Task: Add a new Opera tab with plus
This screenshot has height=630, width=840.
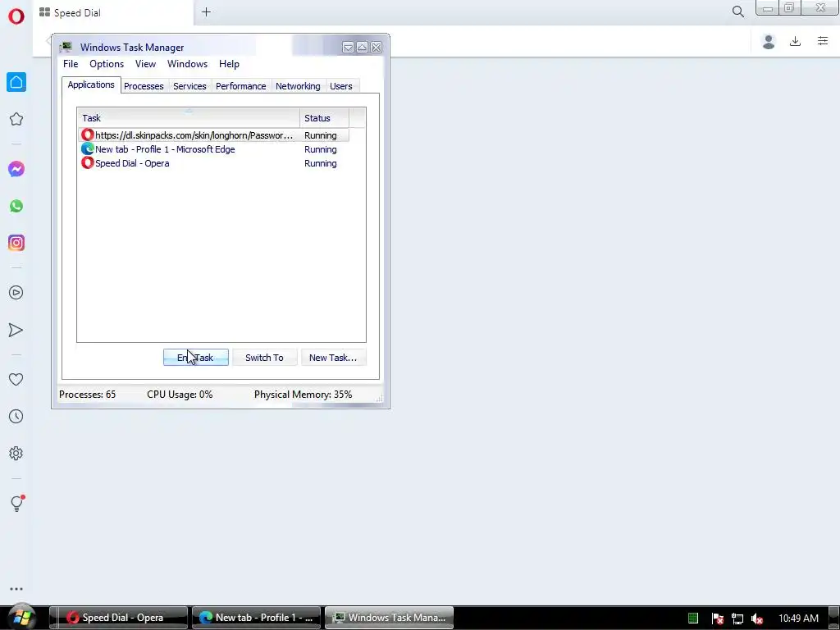Action: (206, 11)
